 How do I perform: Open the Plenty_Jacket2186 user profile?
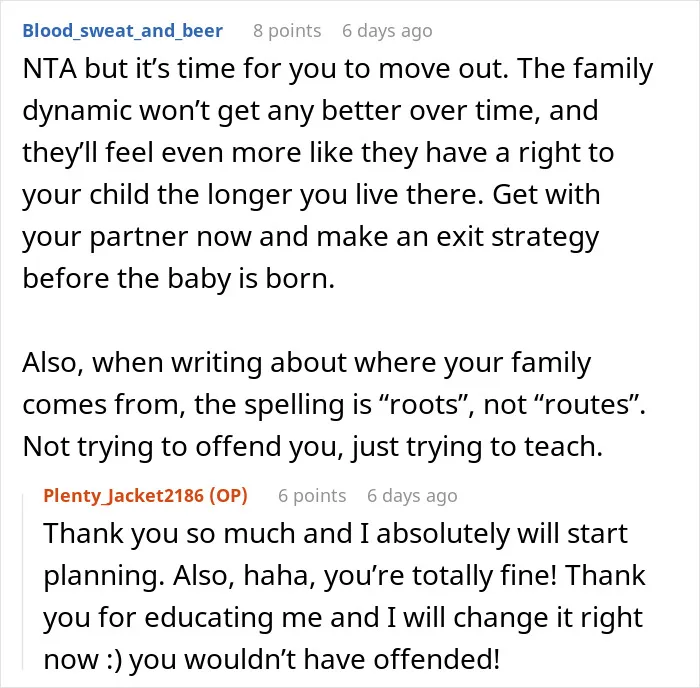124,496
